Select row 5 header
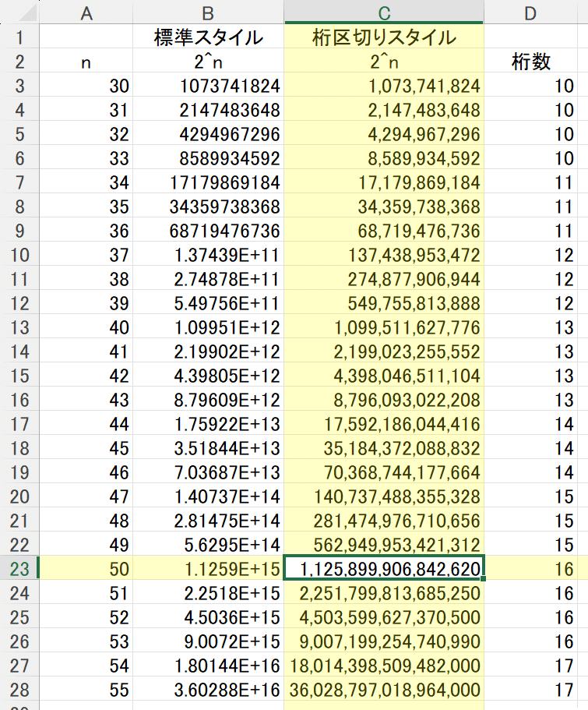The width and height of the screenshot is (588, 710). pos(19,134)
